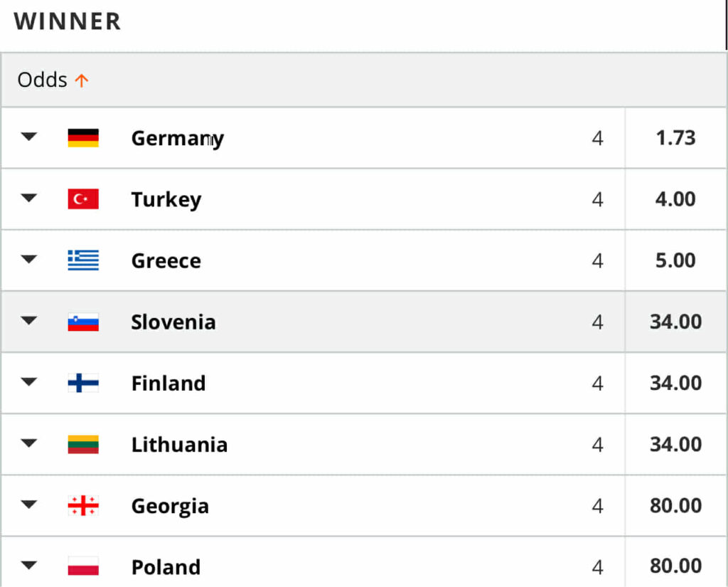728x587 pixels.
Task: Click the Turkey flag icon
Action: (83, 199)
